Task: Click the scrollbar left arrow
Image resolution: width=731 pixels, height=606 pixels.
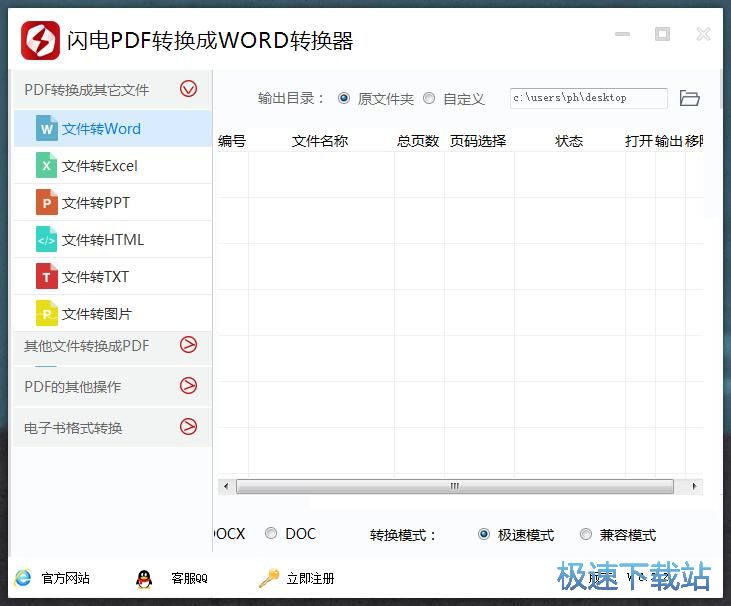Action: (226, 486)
